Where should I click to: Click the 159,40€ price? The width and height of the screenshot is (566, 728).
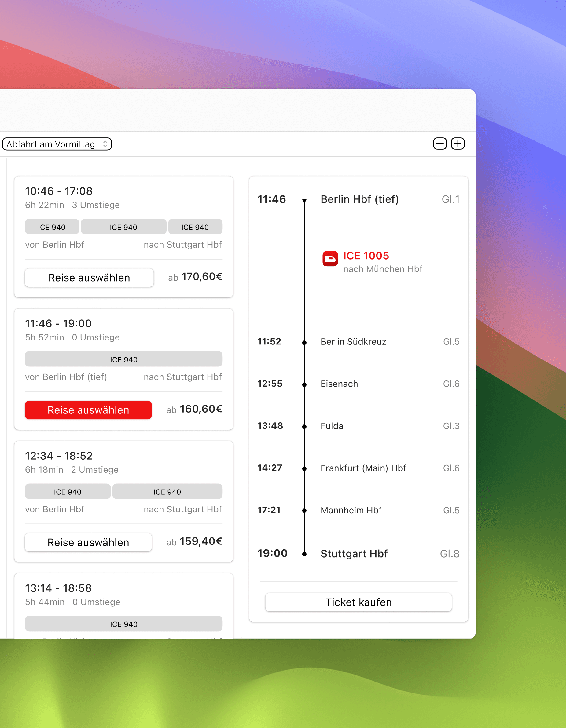tap(201, 541)
